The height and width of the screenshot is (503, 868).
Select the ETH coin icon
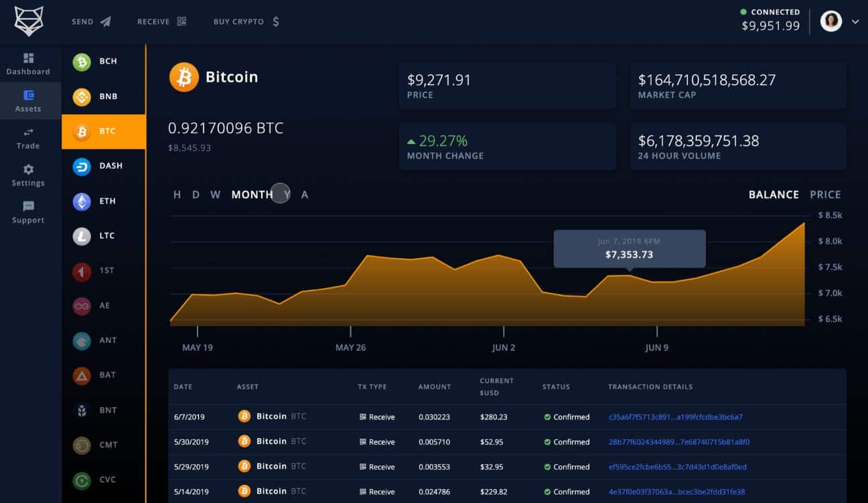pos(82,201)
